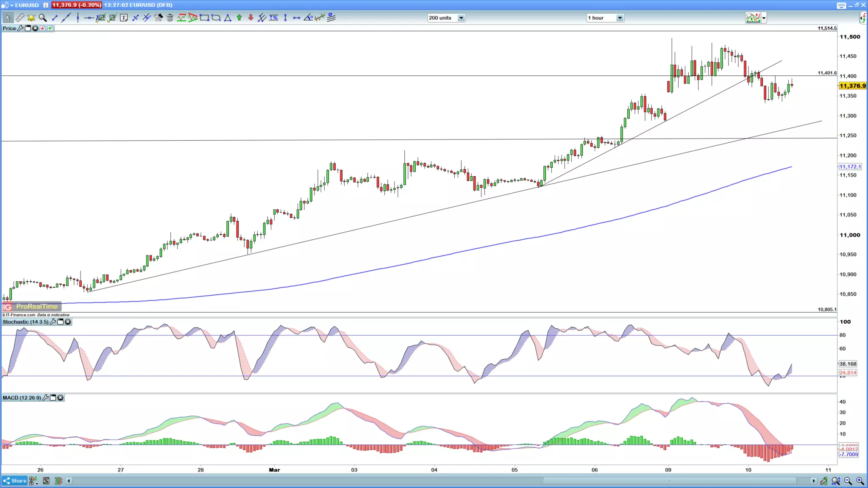Click the scroll right arrow button

tap(813, 481)
